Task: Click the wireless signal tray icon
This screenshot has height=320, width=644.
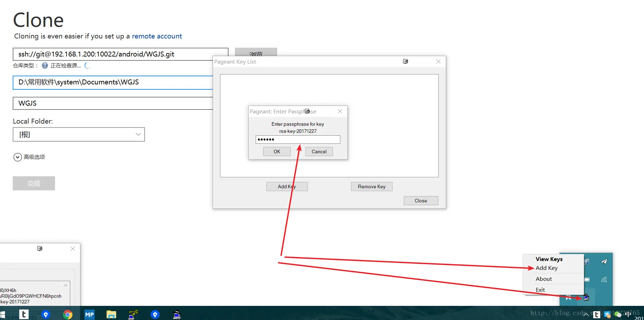Action: 604,280
